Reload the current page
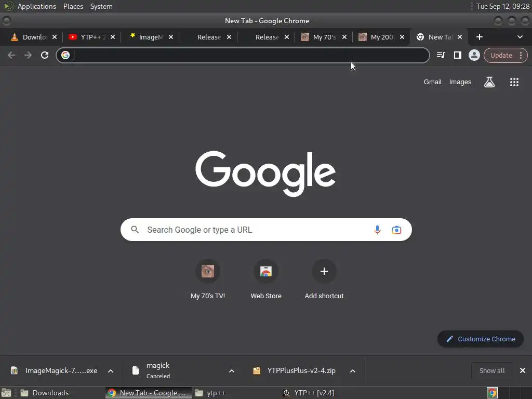This screenshot has width=532, height=399. (x=45, y=55)
